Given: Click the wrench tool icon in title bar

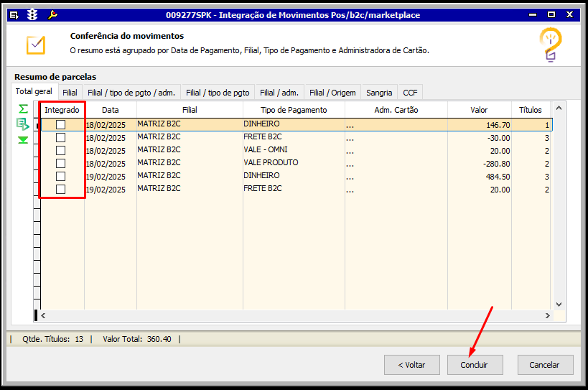Looking at the screenshot, I should [x=52, y=15].
